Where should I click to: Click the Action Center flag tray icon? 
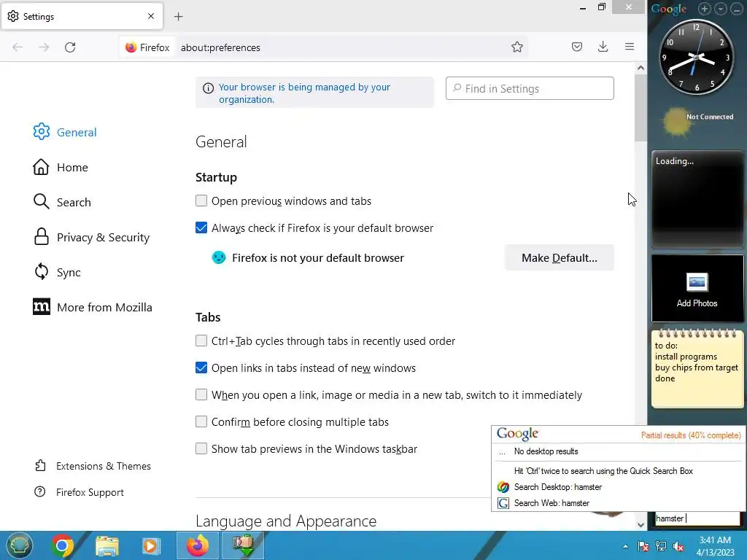point(643,546)
